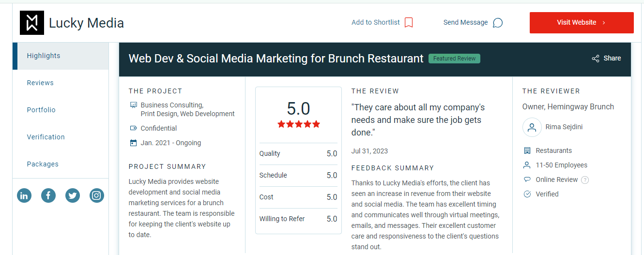Open Lucky Media's Twitter page
The image size is (644, 255).
73,195
